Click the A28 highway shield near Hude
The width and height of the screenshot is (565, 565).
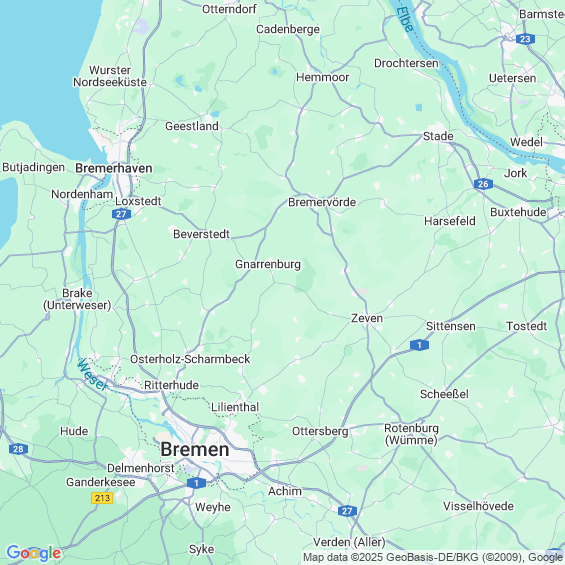point(18,449)
